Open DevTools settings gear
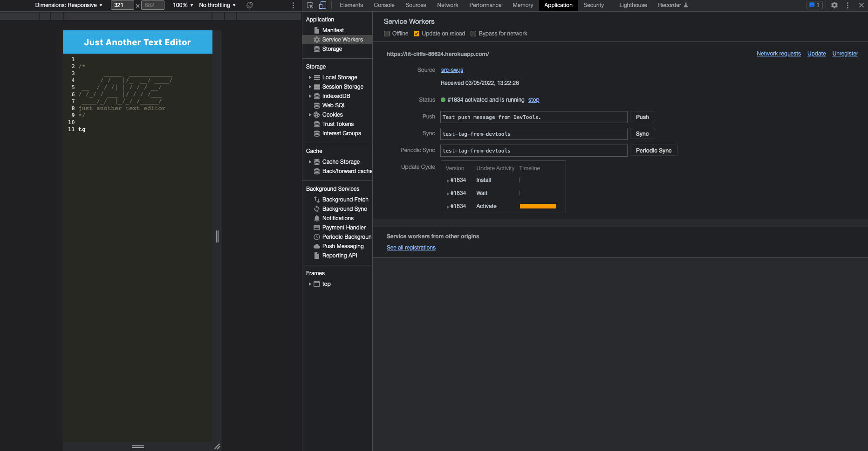This screenshot has width=868, height=451. pyautogui.click(x=834, y=5)
